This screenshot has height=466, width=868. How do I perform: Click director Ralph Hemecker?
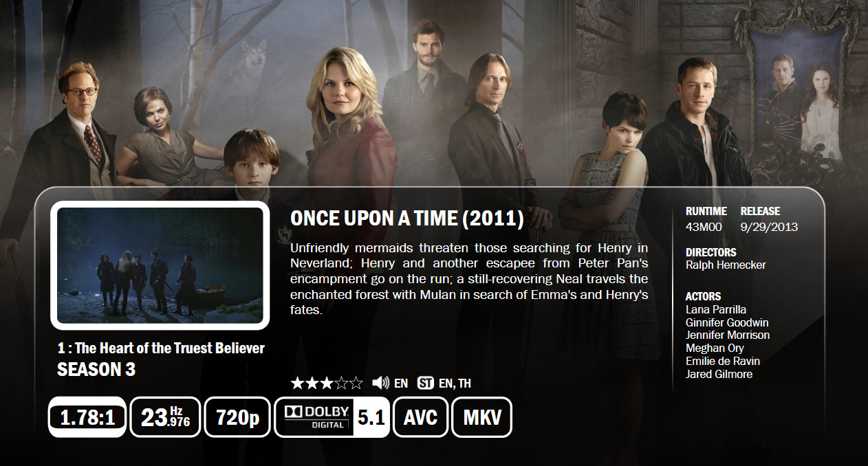[726, 265]
